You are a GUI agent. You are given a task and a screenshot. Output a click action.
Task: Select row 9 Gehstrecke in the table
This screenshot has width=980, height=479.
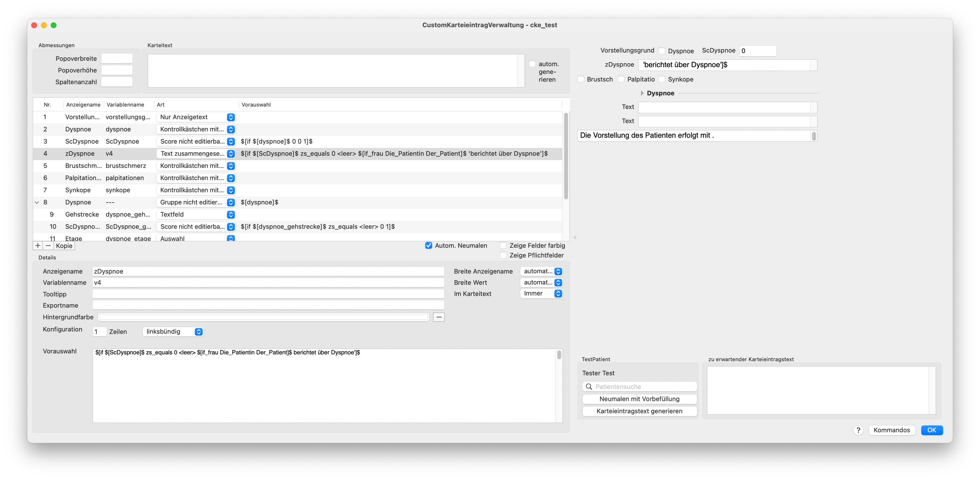point(297,214)
